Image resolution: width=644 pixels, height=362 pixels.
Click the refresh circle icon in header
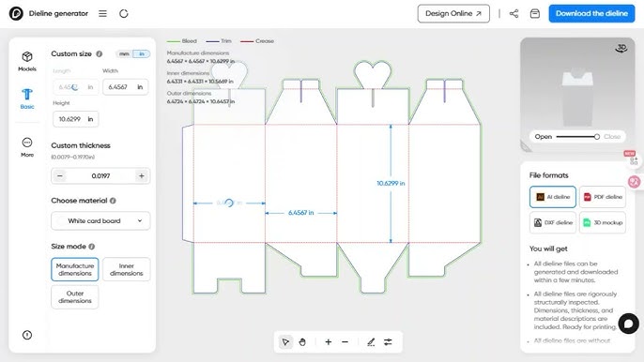[124, 13]
